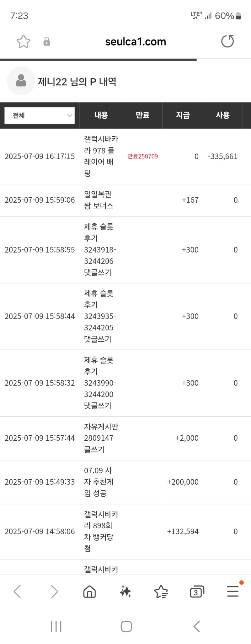Go to the browser home page icon
Screen dimensions: 251x644
tap(89, 592)
